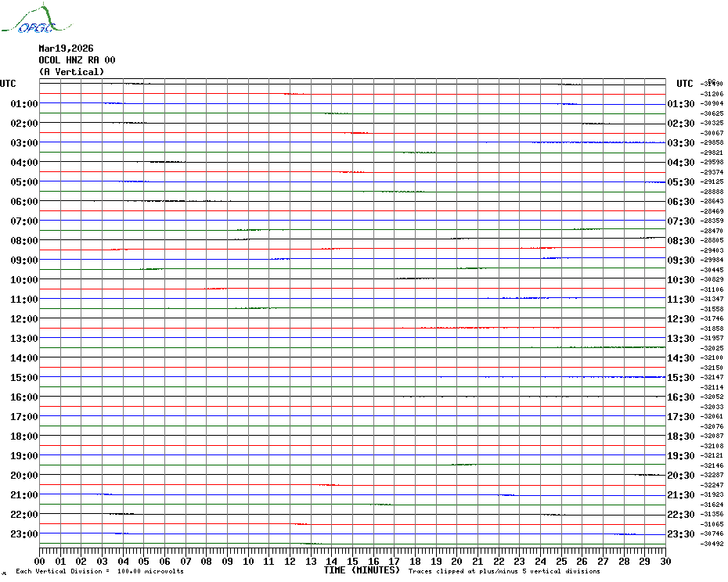This screenshot has width=728, height=582.
Task: Select the 01:00 time label
Action: pyautogui.click(x=24, y=103)
